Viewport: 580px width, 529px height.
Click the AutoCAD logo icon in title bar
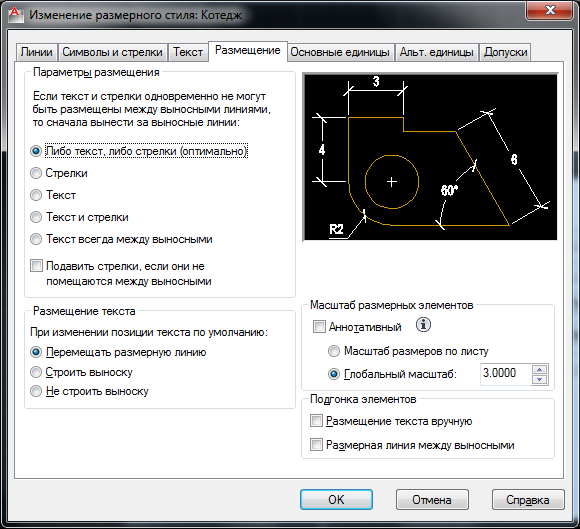[x=15, y=14]
